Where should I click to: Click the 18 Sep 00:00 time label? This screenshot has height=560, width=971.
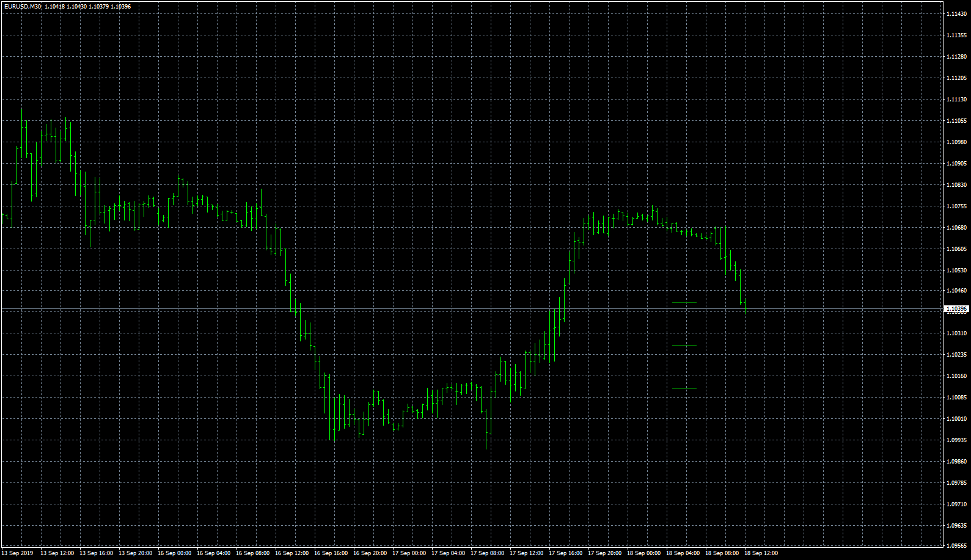click(x=644, y=553)
